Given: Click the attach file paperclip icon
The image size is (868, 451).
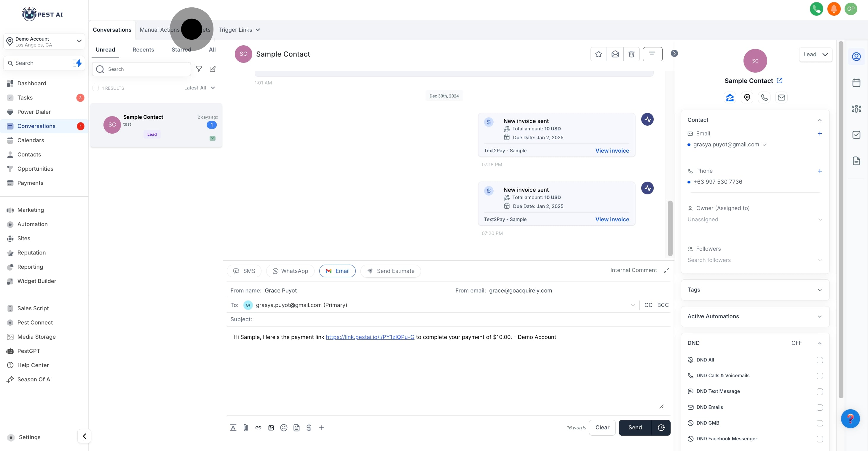Looking at the screenshot, I should tap(246, 427).
